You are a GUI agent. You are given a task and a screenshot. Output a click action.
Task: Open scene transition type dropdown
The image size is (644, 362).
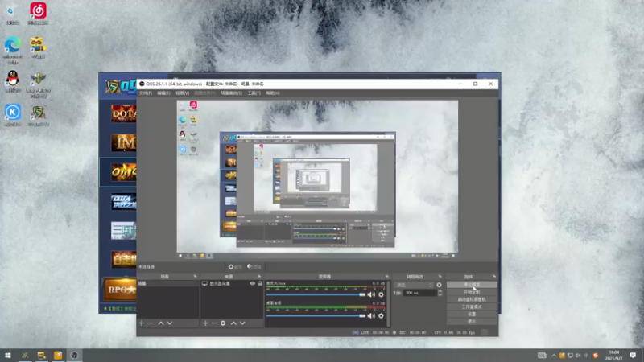click(412, 285)
